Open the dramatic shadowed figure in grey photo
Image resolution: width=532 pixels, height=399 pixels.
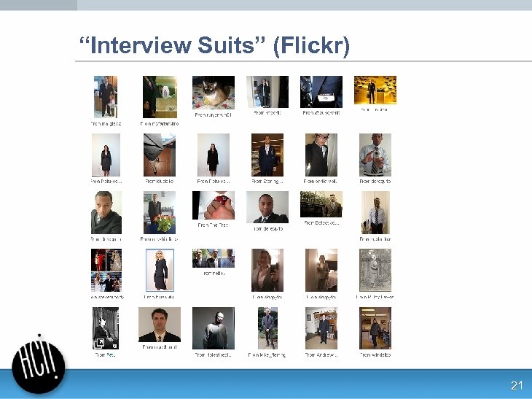coord(214,328)
